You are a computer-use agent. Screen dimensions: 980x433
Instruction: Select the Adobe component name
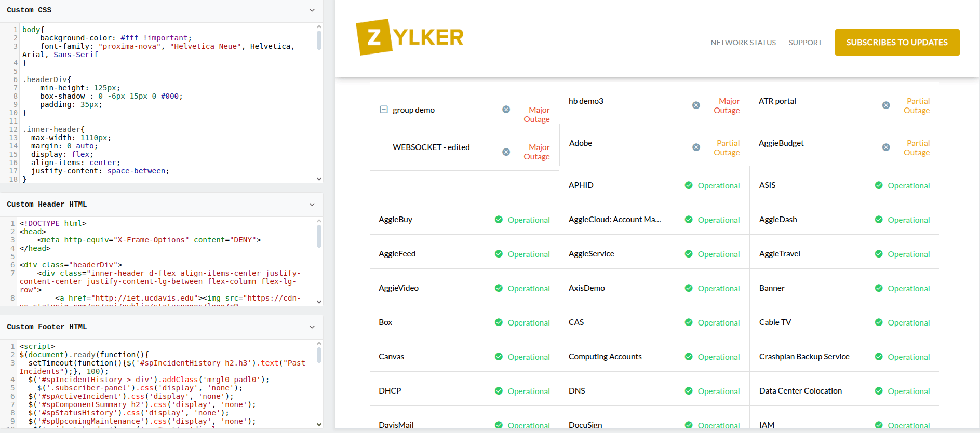click(x=580, y=143)
